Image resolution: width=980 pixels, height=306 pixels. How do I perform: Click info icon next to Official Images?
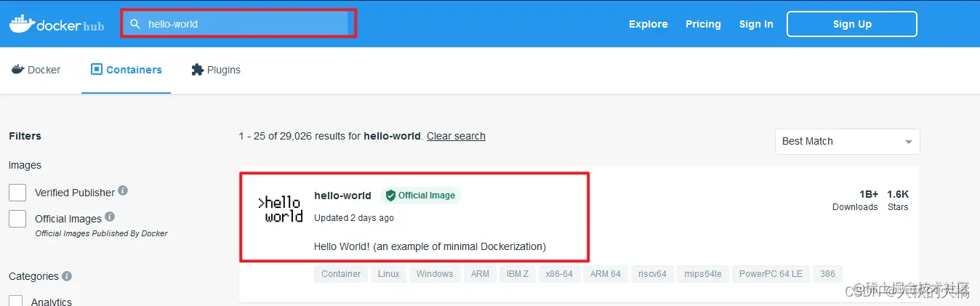point(110,217)
